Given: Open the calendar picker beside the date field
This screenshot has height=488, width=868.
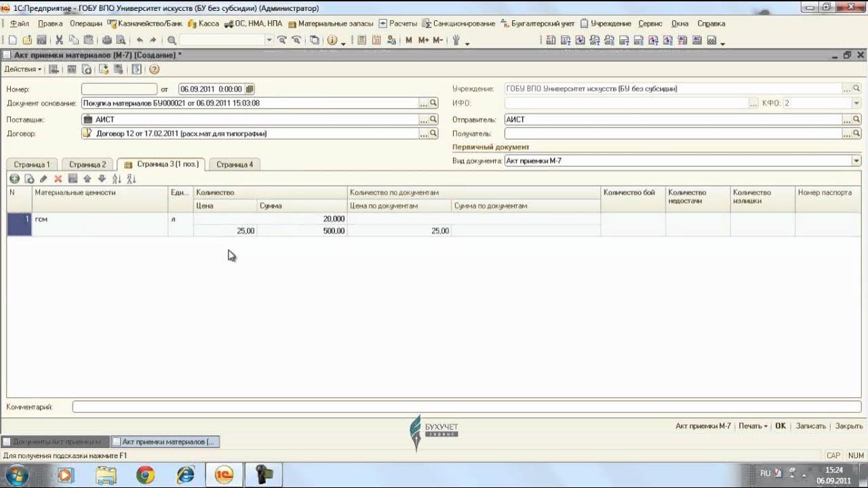Looking at the screenshot, I should [250, 89].
